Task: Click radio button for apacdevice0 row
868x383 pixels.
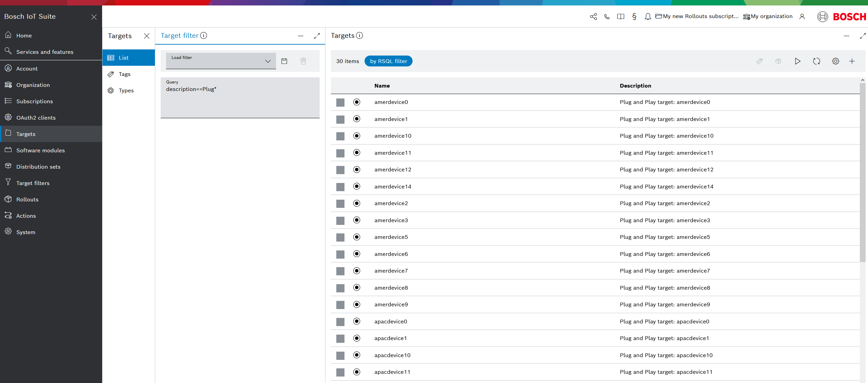Action: pos(357,321)
